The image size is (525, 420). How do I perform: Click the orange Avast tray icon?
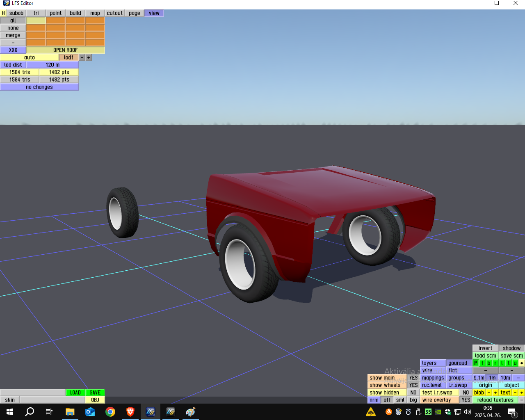tap(388, 412)
